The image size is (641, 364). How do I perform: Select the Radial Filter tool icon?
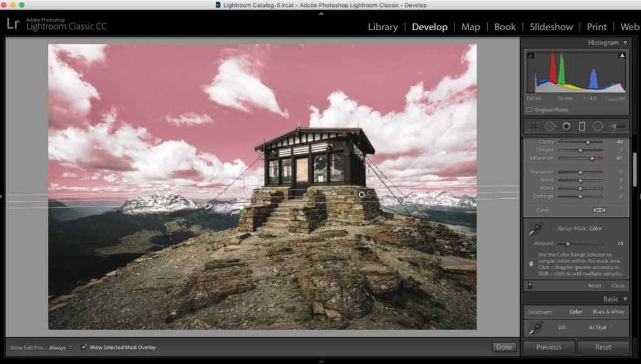[598, 126]
